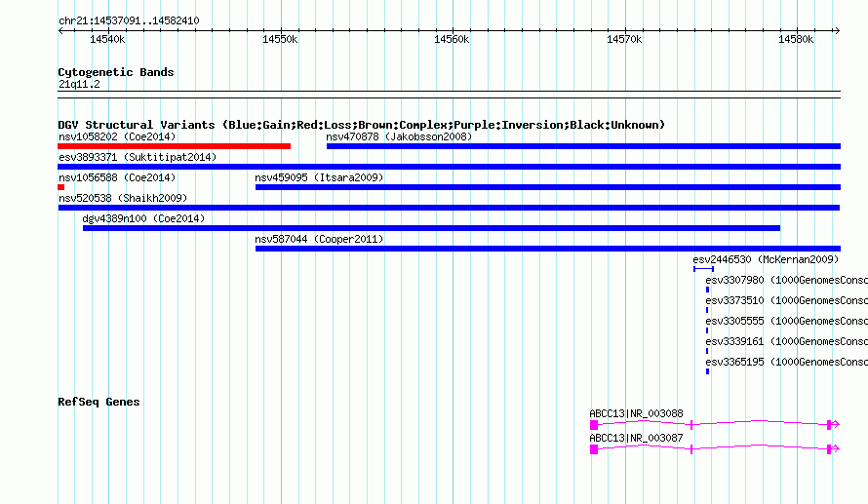The height and width of the screenshot is (504, 868).
Task: Click the dgv4389n100 blue variant bar
Action: point(431,228)
